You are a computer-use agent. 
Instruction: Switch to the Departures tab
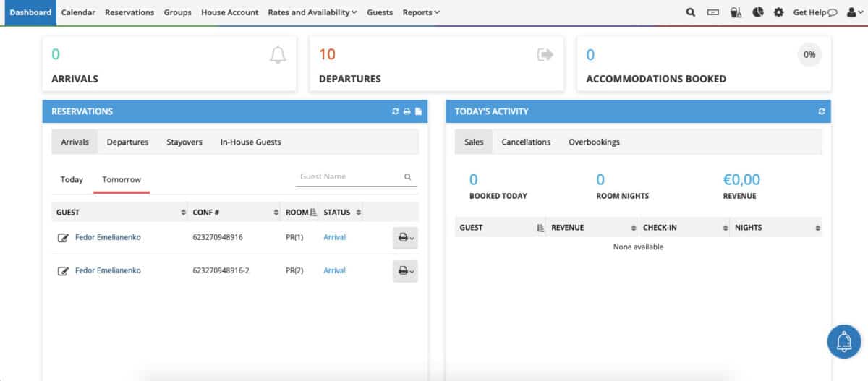coord(127,142)
